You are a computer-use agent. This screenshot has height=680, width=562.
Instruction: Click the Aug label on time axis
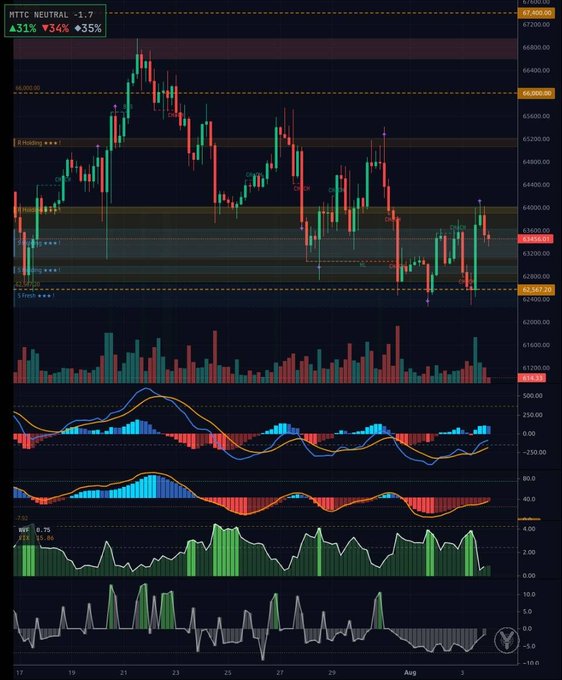tap(410, 673)
